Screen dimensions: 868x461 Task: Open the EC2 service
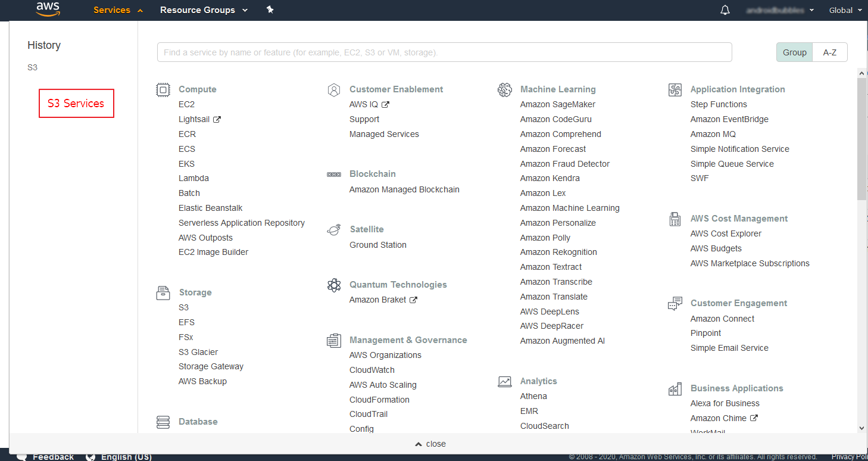click(186, 104)
